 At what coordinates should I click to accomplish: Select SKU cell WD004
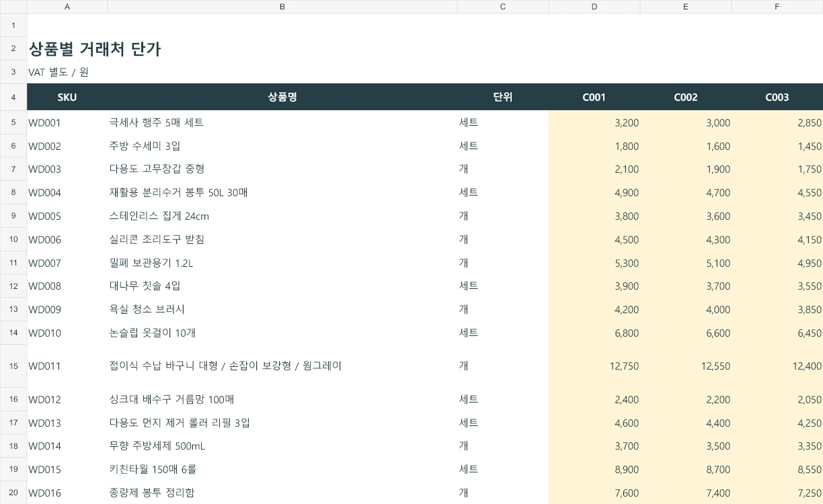(67, 193)
